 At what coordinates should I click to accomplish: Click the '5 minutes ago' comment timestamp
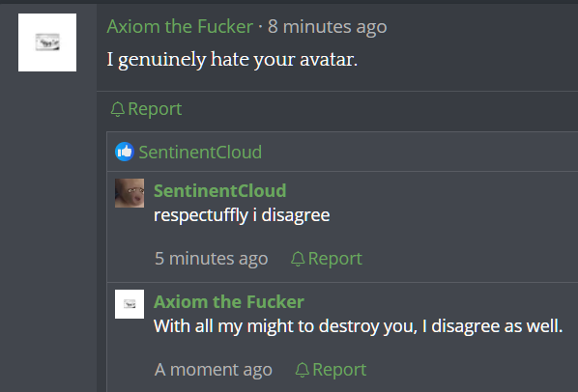pos(212,259)
